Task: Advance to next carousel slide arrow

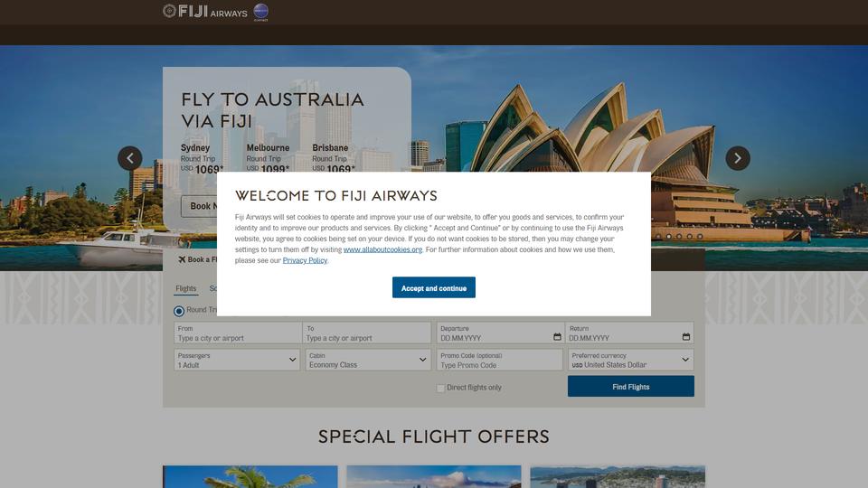Action: (738, 158)
